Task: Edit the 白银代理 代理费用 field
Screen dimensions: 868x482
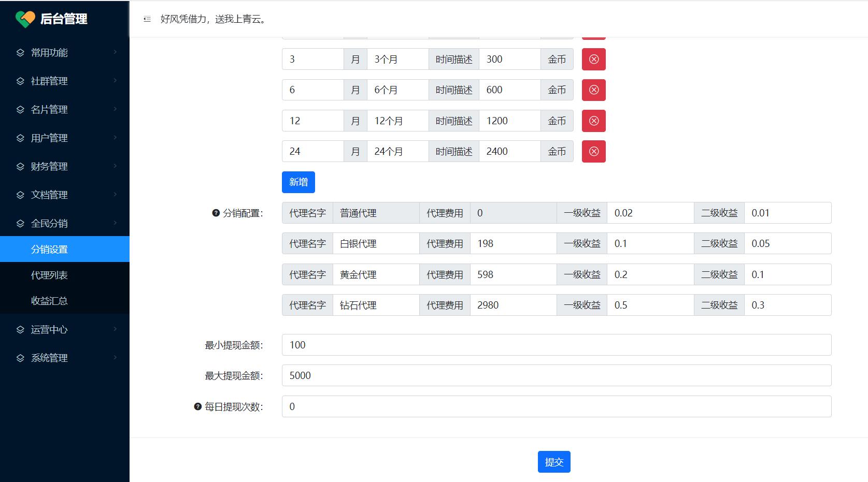Action: pos(513,243)
